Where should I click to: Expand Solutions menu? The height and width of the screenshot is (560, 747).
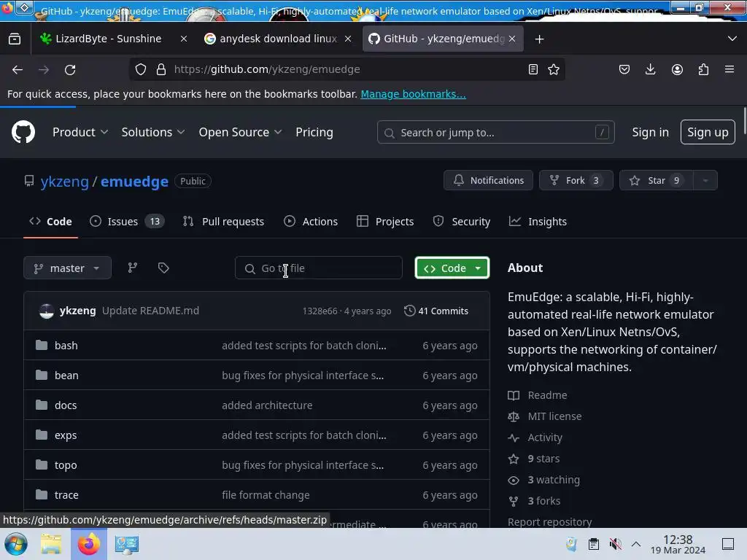[x=153, y=133]
